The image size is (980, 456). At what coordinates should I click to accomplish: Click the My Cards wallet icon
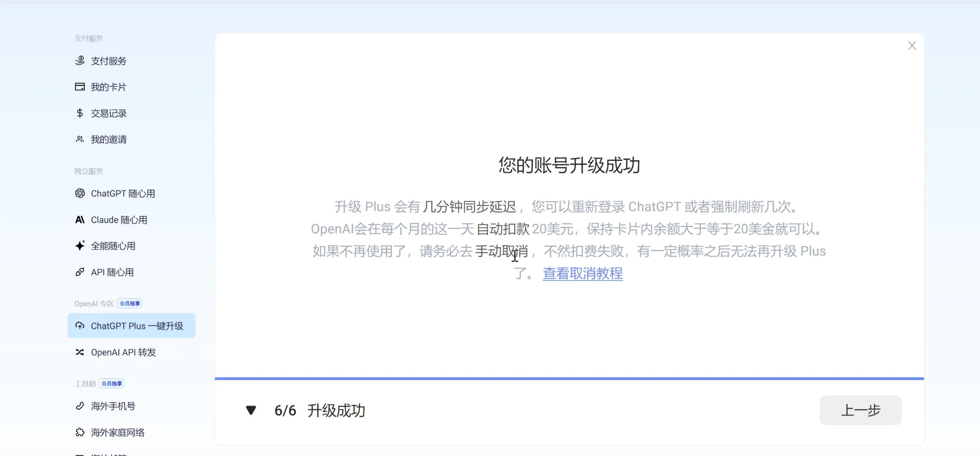79,87
